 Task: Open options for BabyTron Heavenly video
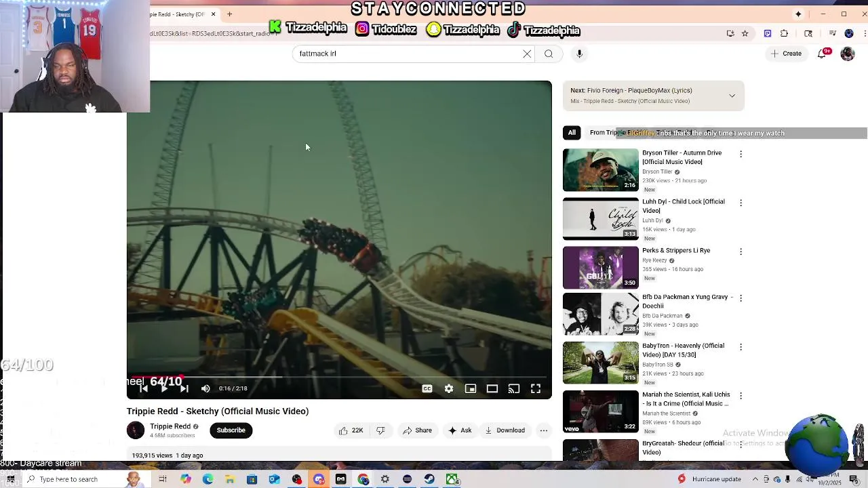(741, 346)
